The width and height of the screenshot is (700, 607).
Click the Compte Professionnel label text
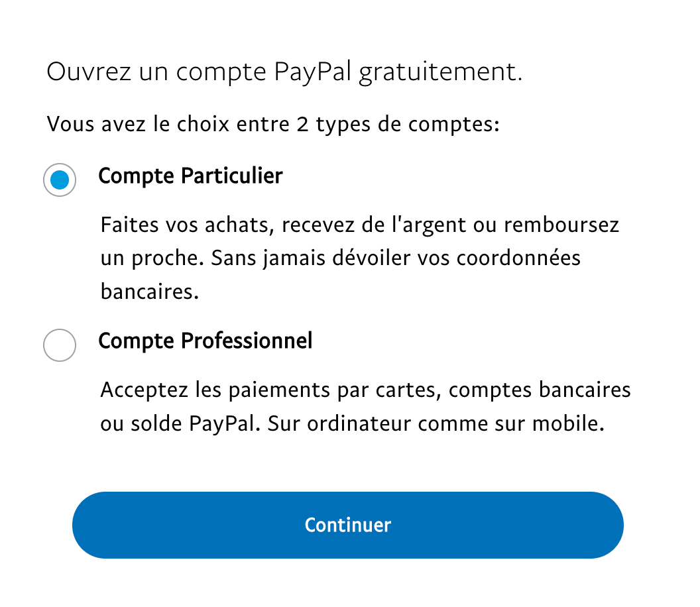click(x=205, y=341)
